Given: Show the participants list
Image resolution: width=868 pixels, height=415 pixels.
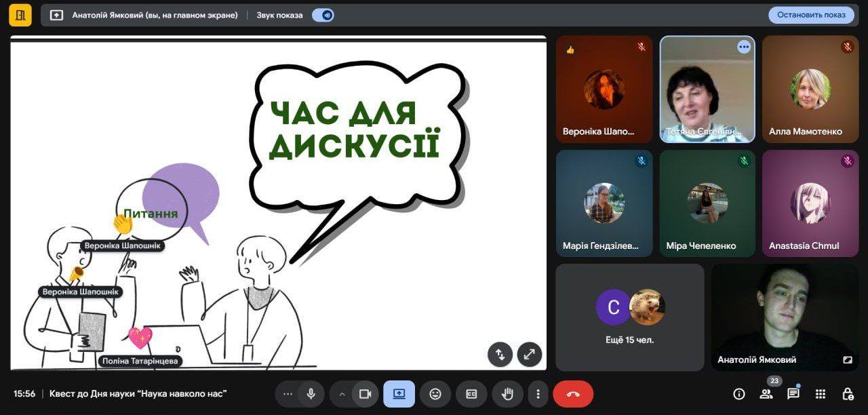Looking at the screenshot, I should click(766, 394).
